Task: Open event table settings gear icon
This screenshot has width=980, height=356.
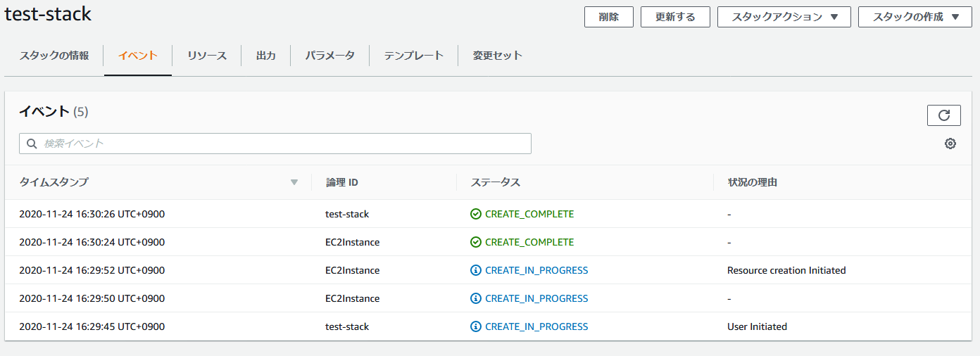Action: coord(950,144)
